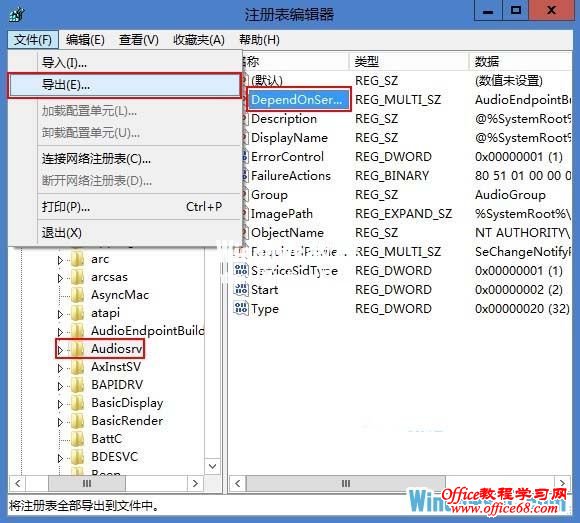Screen dimensions: 580x523
Task: Click the 数据 column header
Action: click(x=520, y=61)
